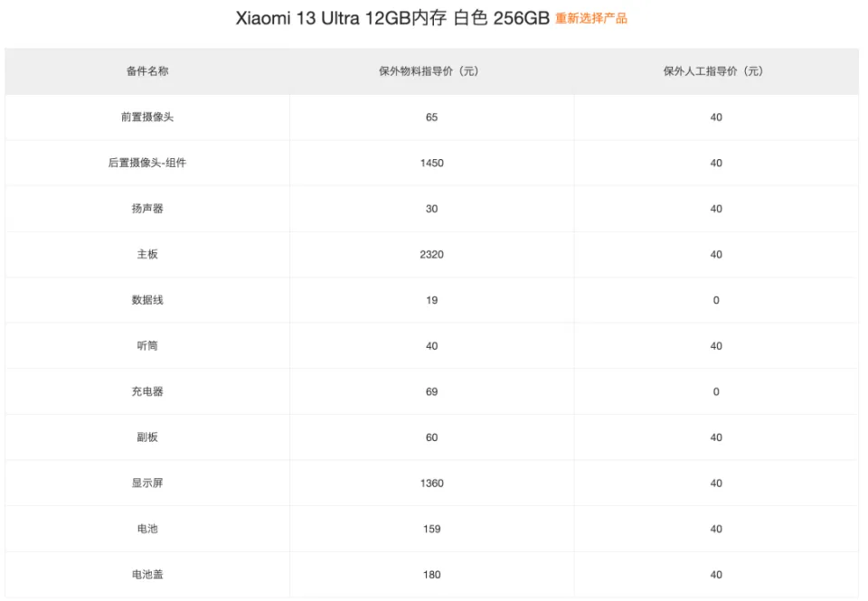Click the 主板 material price 2320

click(431, 255)
